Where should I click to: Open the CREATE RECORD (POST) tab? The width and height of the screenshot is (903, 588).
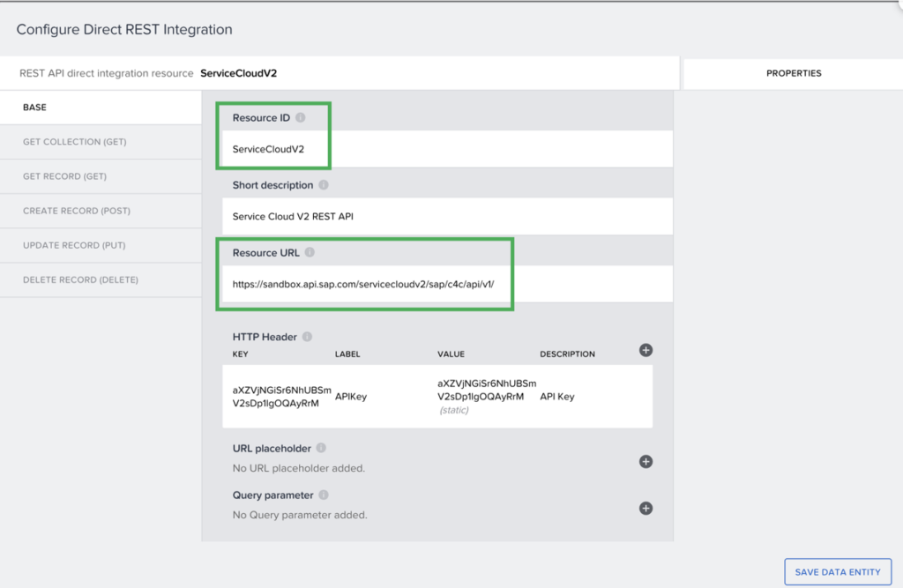click(x=101, y=211)
